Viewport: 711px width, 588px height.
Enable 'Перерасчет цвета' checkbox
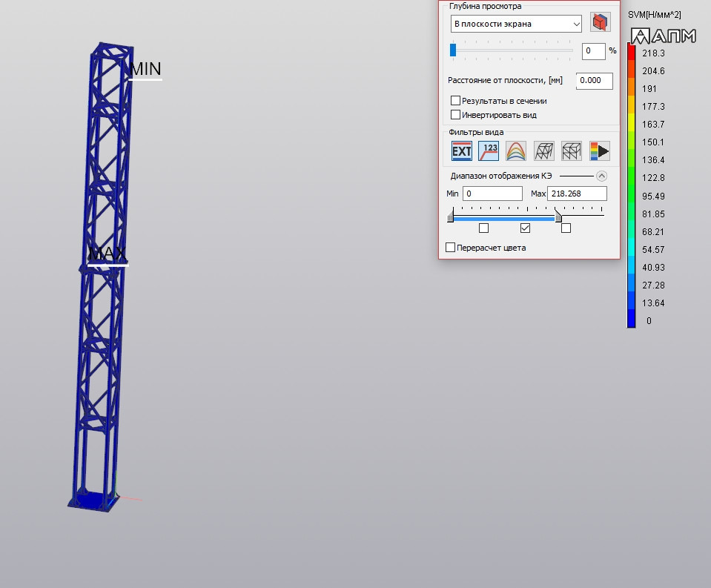[450, 248]
